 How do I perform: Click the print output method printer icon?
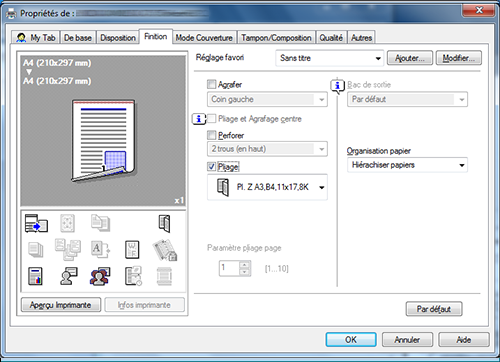pos(36,223)
